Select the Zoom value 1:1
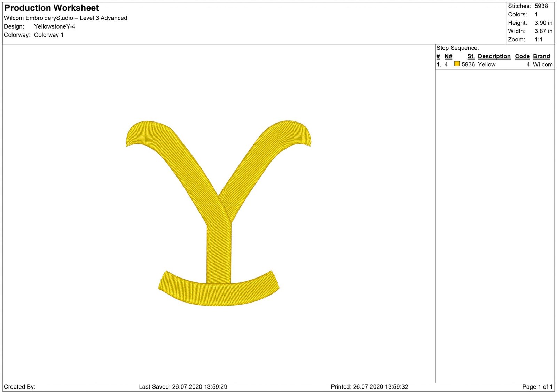Image resolution: width=557 pixels, height=392 pixels. pos(539,40)
